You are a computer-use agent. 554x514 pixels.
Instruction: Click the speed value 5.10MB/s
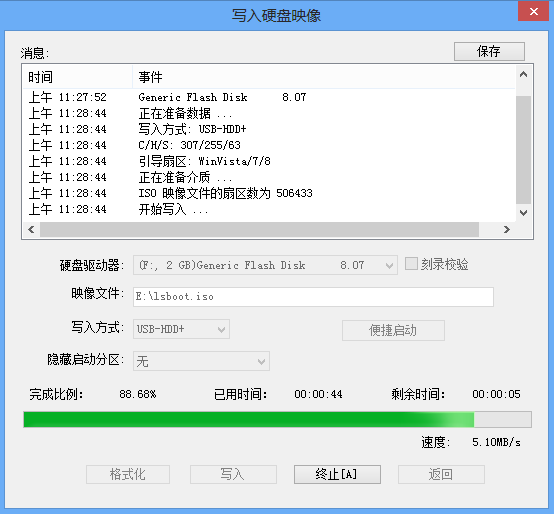point(496,442)
